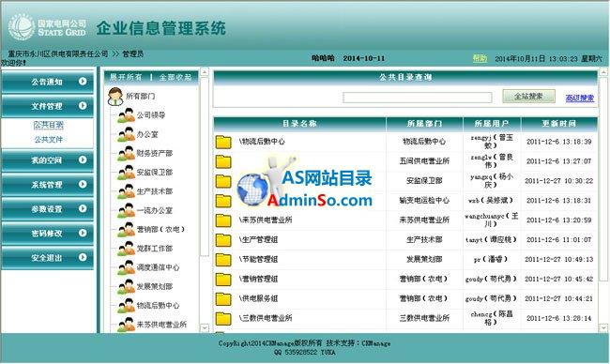Open the \物流后勤中心 folder icon
The image size is (610, 364).
(223, 142)
